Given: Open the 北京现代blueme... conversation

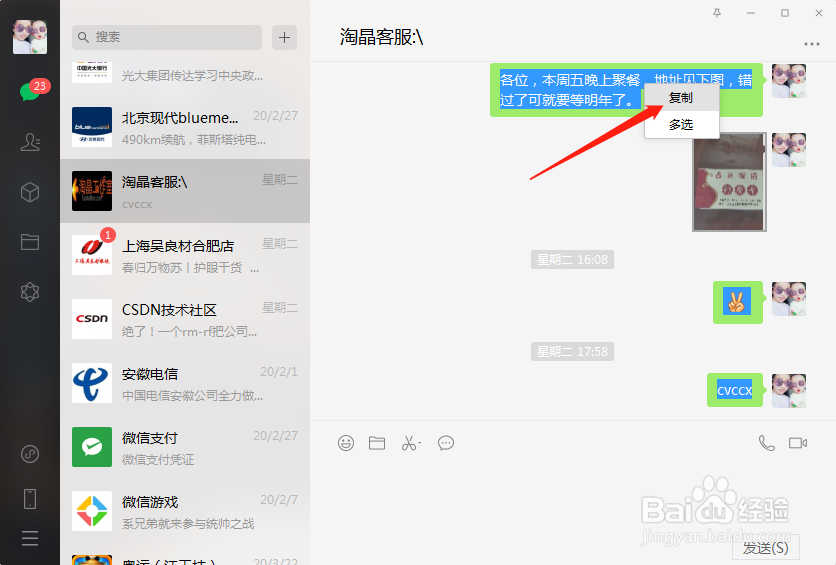Looking at the screenshot, I should (x=185, y=127).
